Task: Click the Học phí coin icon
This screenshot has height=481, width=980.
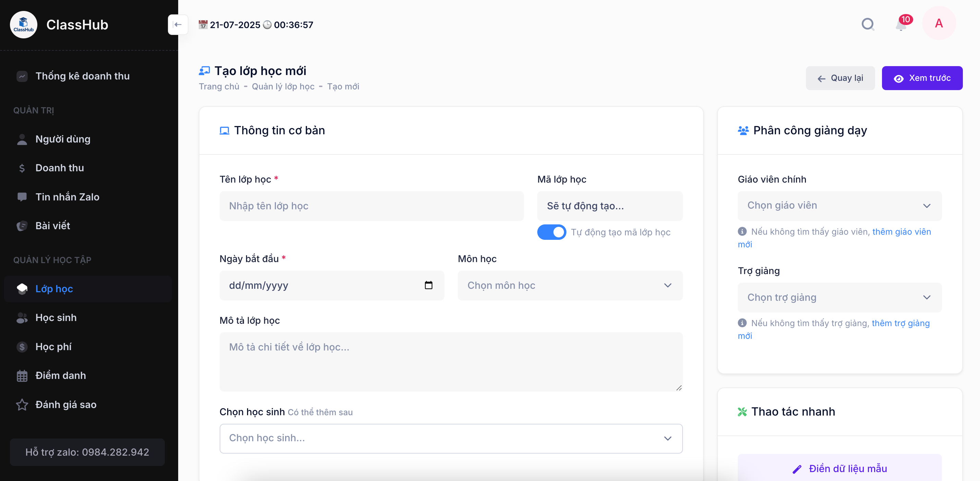Action: pyautogui.click(x=22, y=347)
